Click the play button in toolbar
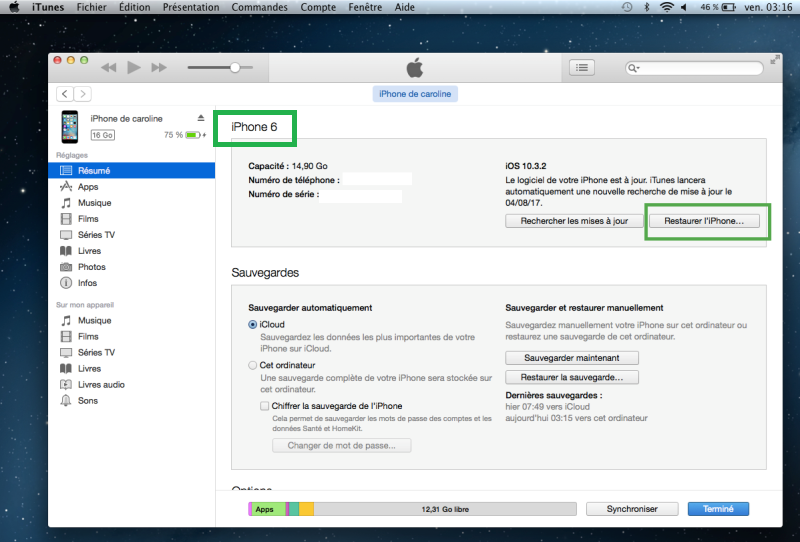 point(134,67)
